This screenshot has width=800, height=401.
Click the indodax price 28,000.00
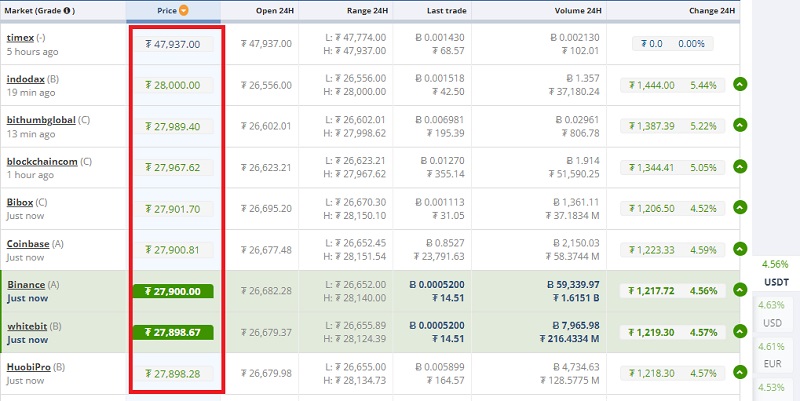(x=173, y=85)
